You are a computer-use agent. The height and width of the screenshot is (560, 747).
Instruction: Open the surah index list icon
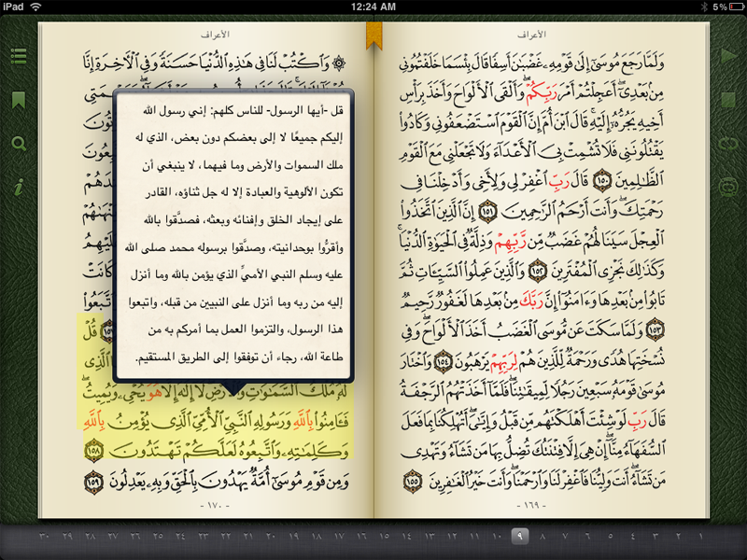coord(19,56)
